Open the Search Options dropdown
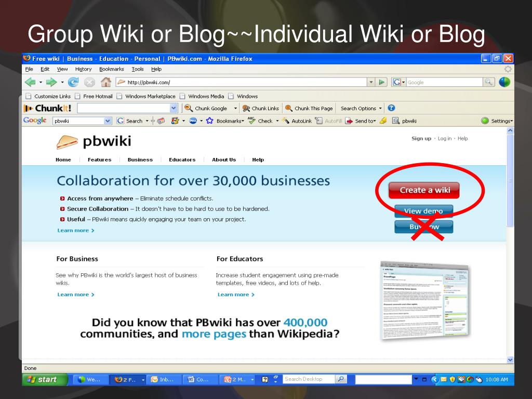Image resolution: width=532 pixels, height=399 pixels. pos(361,108)
